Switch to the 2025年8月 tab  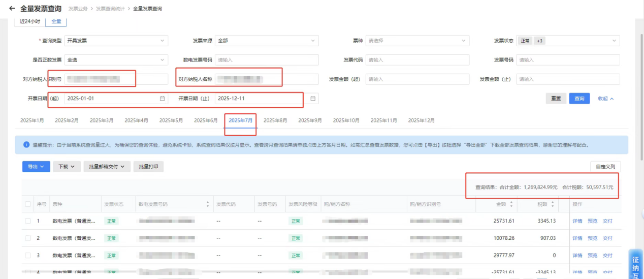(275, 120)
